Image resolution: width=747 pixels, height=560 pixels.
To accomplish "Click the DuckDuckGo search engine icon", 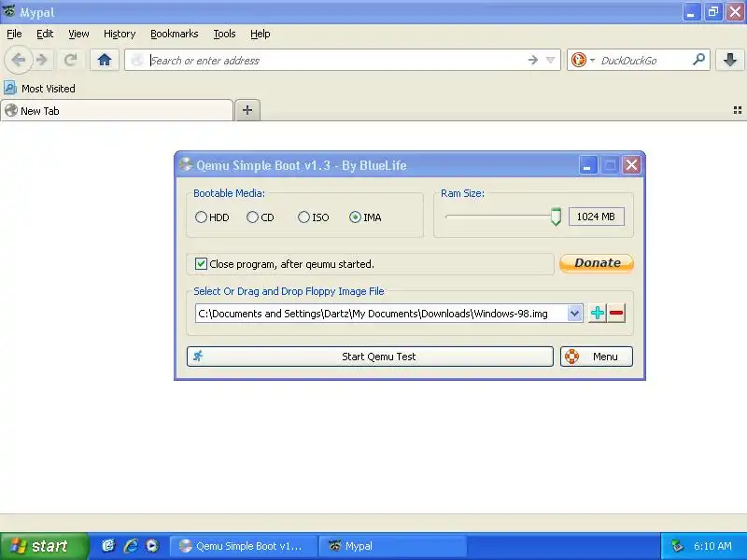I will tap(578, 60).
